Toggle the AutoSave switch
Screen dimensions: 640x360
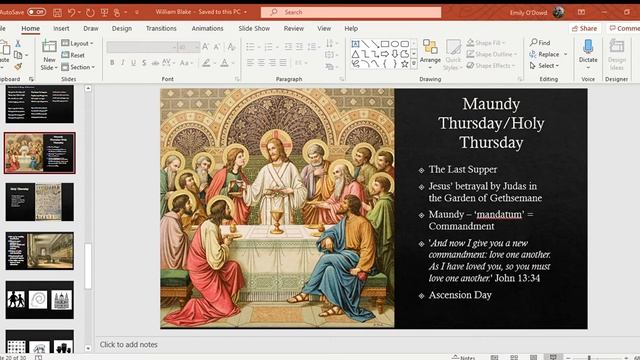[x=36, y=12]
